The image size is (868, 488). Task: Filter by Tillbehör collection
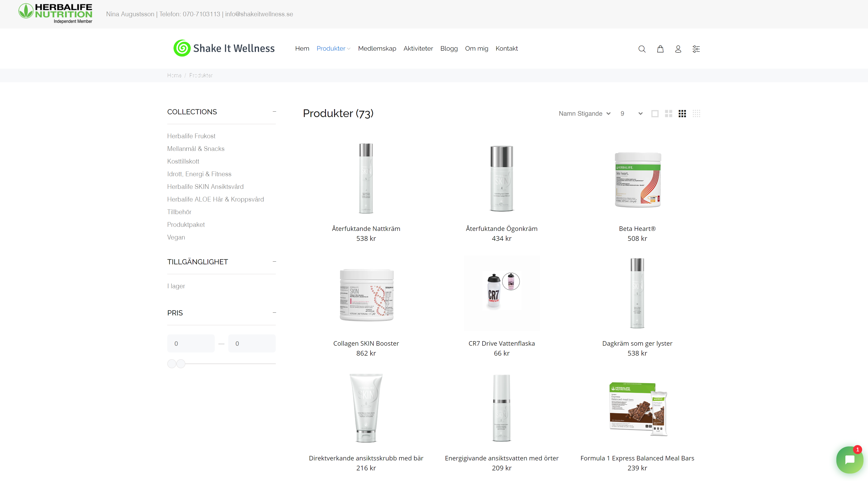[179, 212]
